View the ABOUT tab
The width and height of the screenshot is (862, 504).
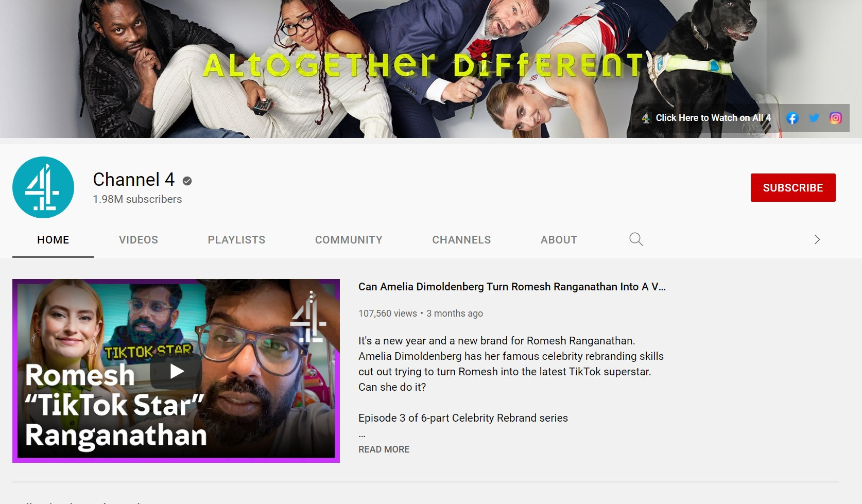[559, 240]
